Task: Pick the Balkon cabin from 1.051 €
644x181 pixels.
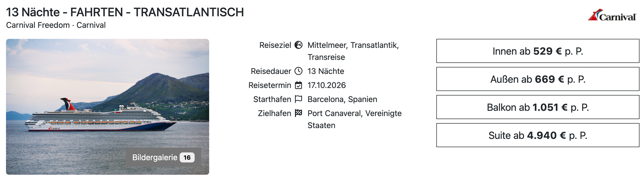Action: (x=538, y=107)
